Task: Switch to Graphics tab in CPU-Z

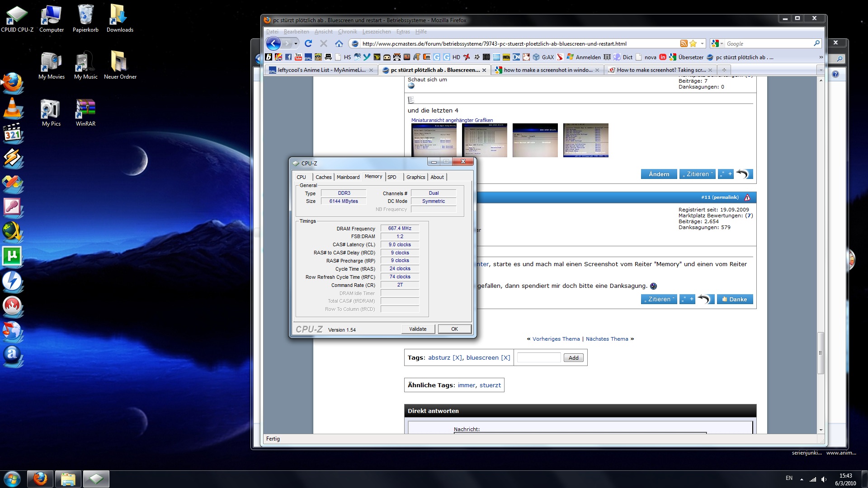Action: click(x=415, y=177)
